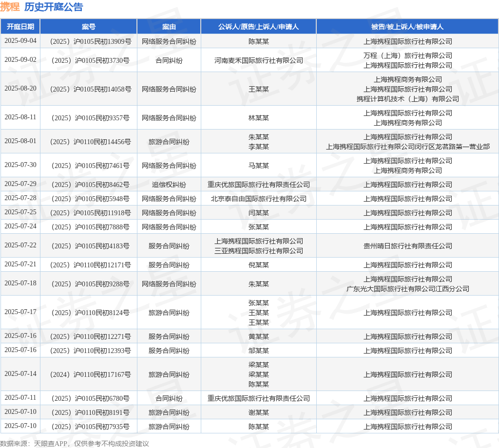The width and height of the screenshot is (499, 448).
Task: Select case number 沪0110民初14456号
Action: tap(91, 142)
